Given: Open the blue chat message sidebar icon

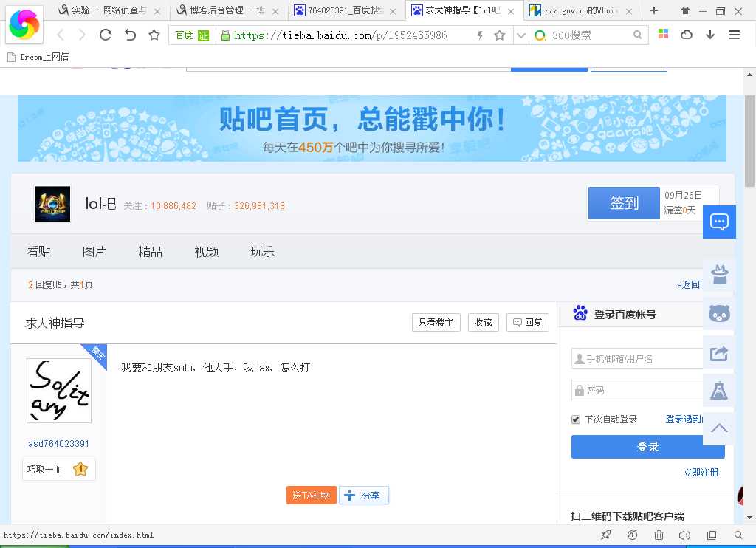Looking at the screenshot, I should coord(719,222).
